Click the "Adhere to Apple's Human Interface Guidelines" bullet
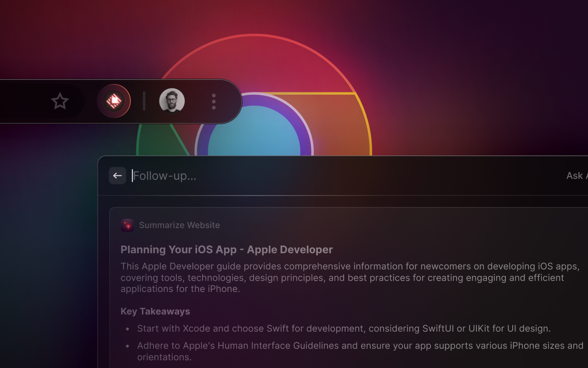 (360, 351)
